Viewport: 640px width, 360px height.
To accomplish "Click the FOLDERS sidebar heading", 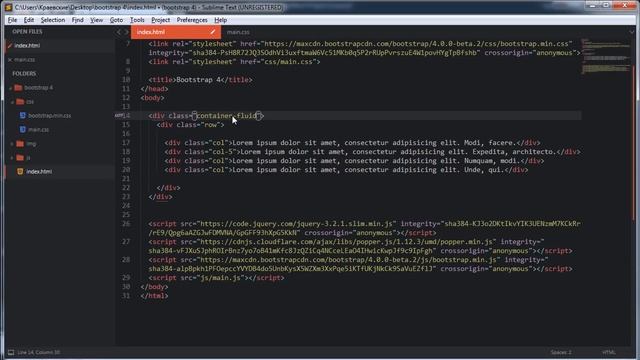I will 24,73.
